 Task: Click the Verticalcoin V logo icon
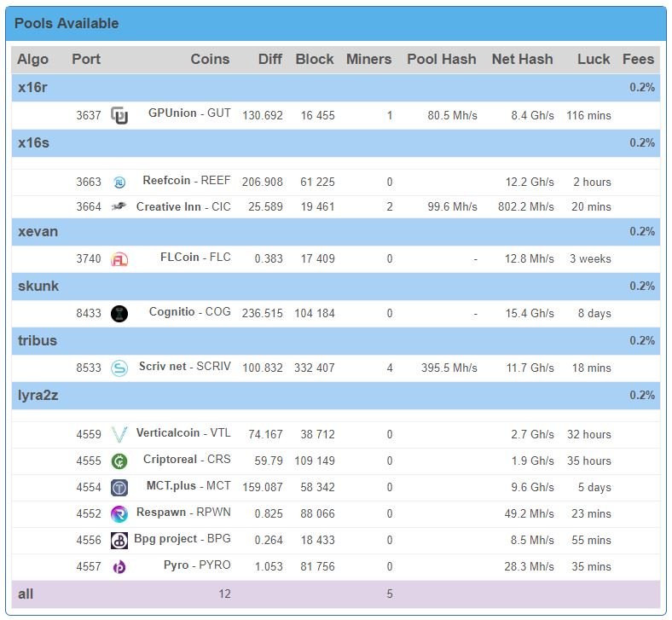[119, 434]
